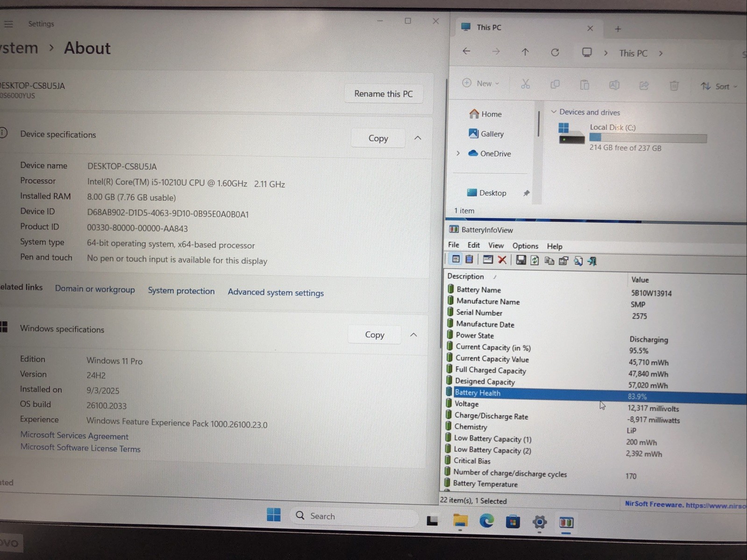Collapse the Devices and drives group
The height and width of the screenshot is (560, 747).
[x=554, y=112]
